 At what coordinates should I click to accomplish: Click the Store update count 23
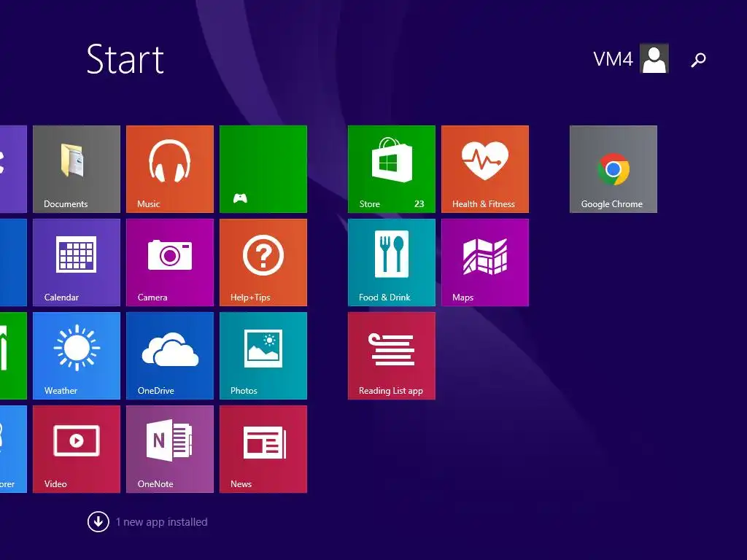tap(419, 204)
